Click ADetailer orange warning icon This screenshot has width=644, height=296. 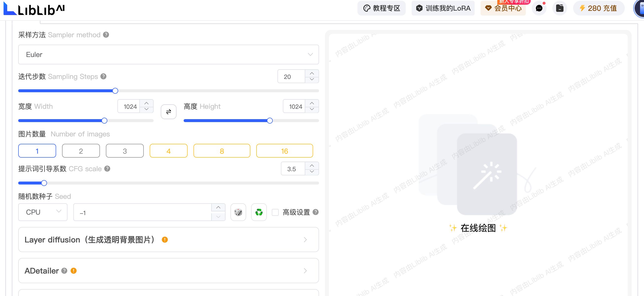pyautogui.click(x=74, y=271)
